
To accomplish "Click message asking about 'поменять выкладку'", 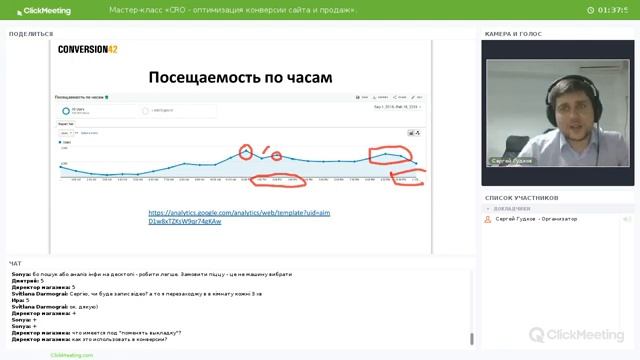I will [x=96, y=333].
